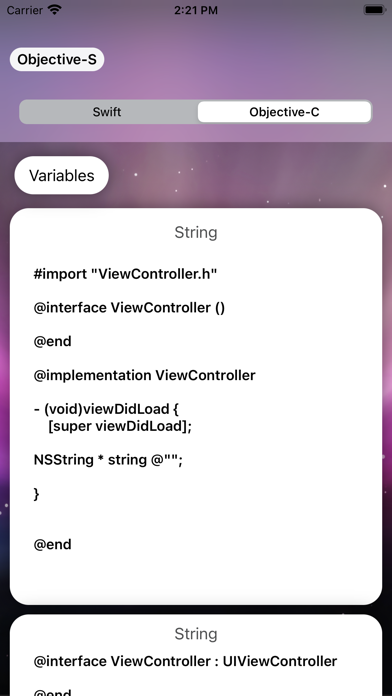Tap the Wi-Fi icon in status bar

pos(55,10)
